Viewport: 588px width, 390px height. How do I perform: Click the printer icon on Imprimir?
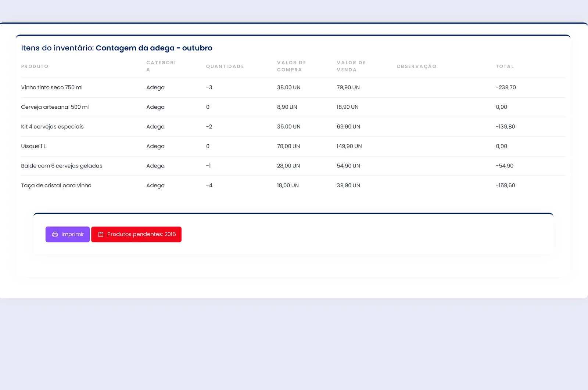(x=55, y=234)
